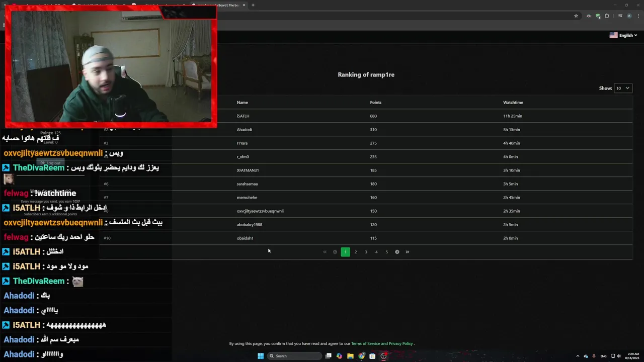
Task: Select current page 1 button
Action: click(345, 252)
